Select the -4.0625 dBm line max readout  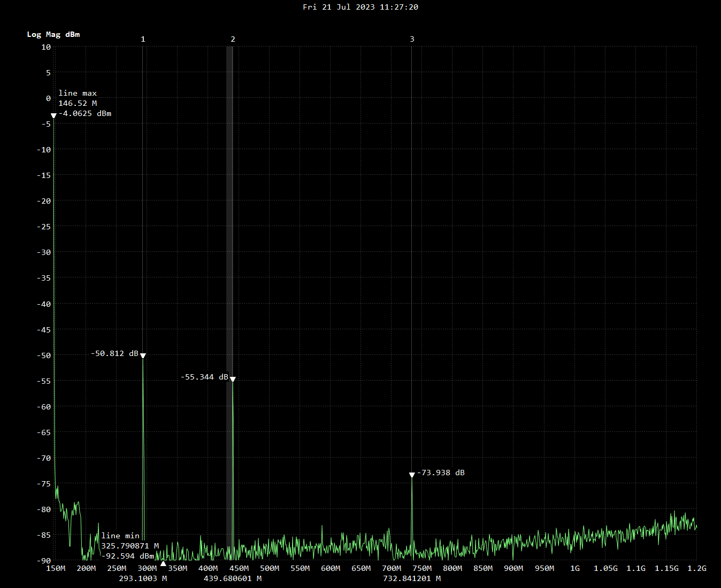tap(85, 113)
